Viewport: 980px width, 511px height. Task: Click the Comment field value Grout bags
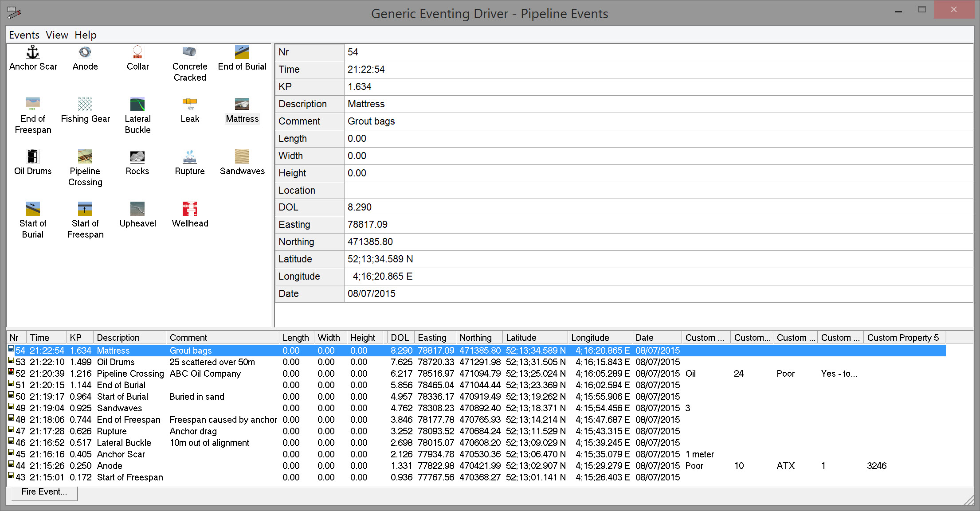(x=372, y=121)
